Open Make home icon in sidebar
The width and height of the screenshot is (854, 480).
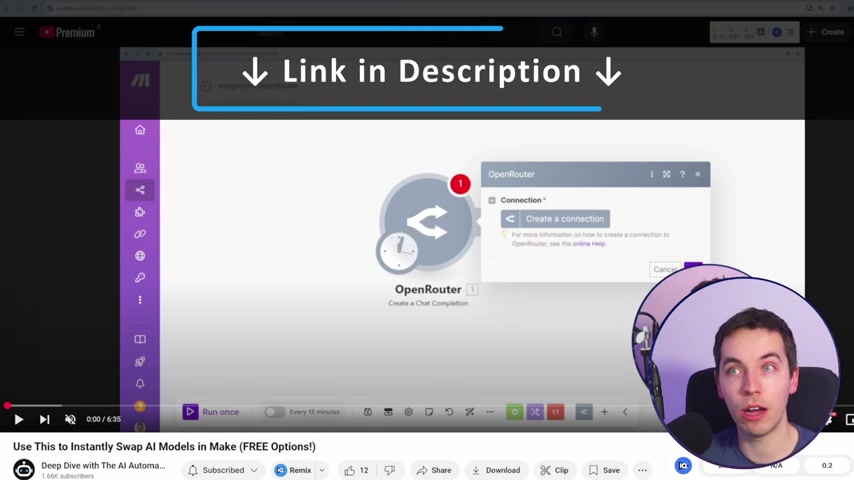(x=140, y=130)
